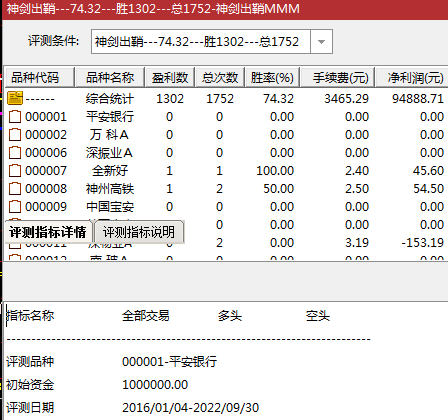The image size is (448, 420).
Task: Click 全部交易 heading in details pane
Action: tap(146, 315)
